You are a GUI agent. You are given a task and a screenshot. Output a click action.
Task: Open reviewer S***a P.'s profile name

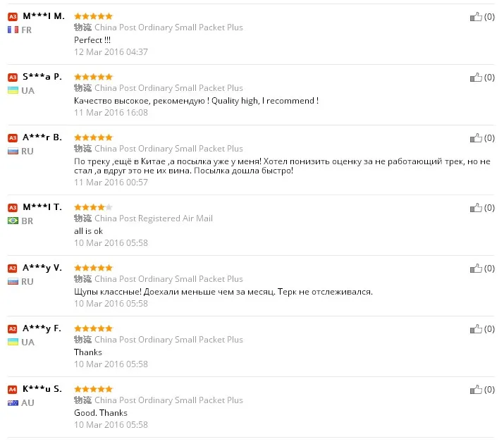pyautogui.click(x=42, y=76)
